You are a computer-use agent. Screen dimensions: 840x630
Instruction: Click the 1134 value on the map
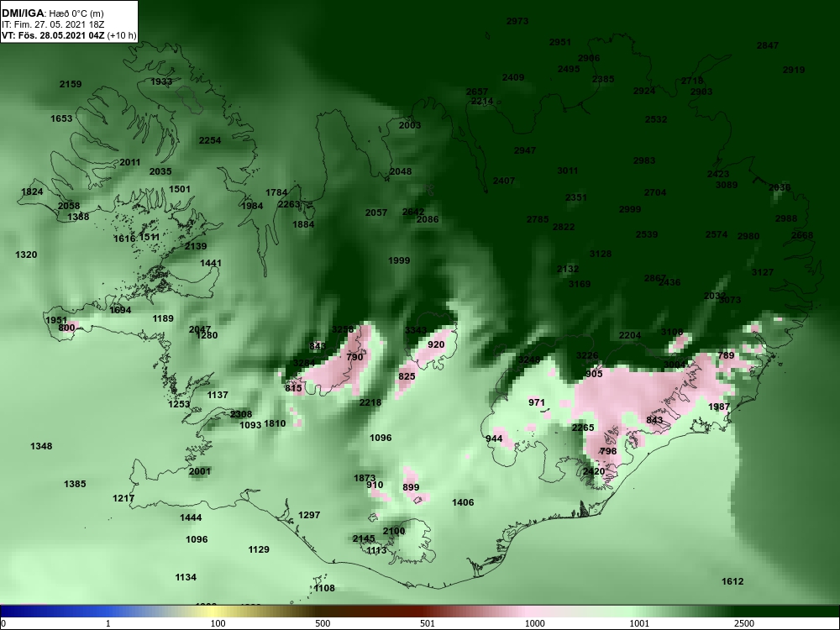pos(186,578)
